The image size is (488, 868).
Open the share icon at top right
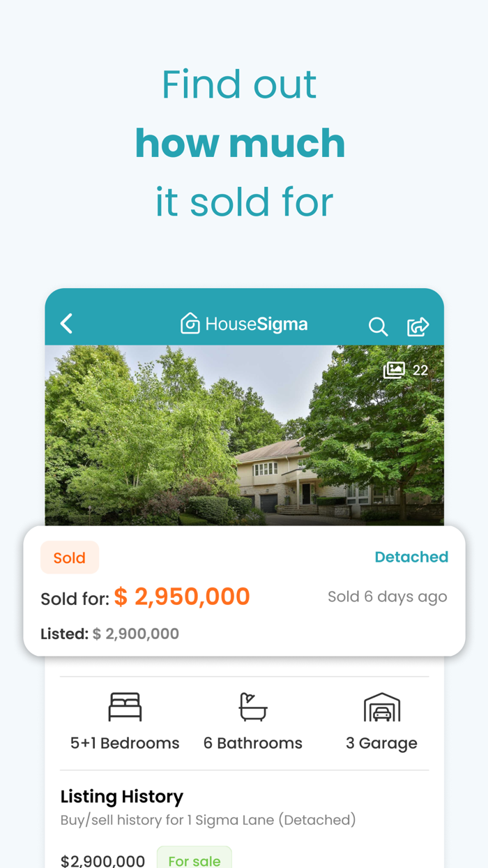(x=419, y=325)
